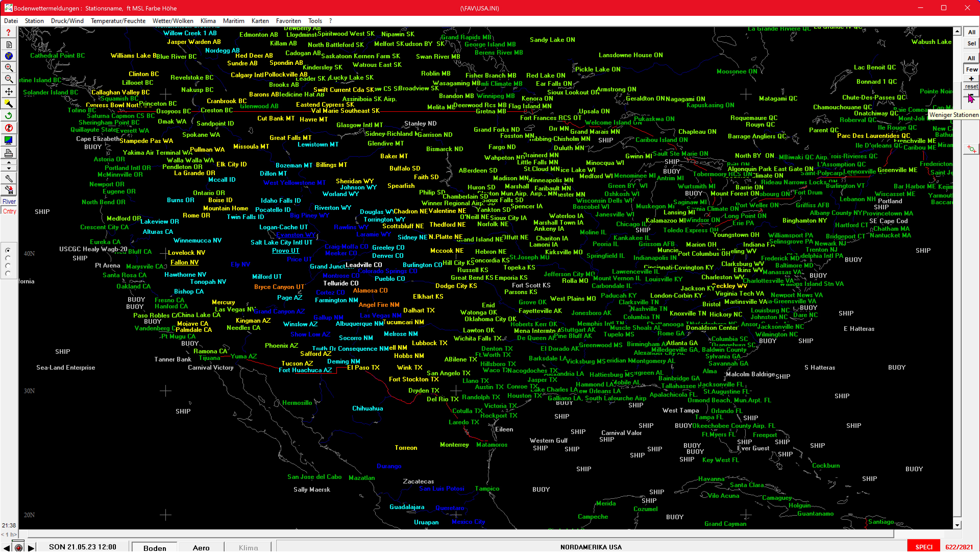Click the underlined Fallon NV station label
Screen dimensions: 980x556
(x=185, y=263)
